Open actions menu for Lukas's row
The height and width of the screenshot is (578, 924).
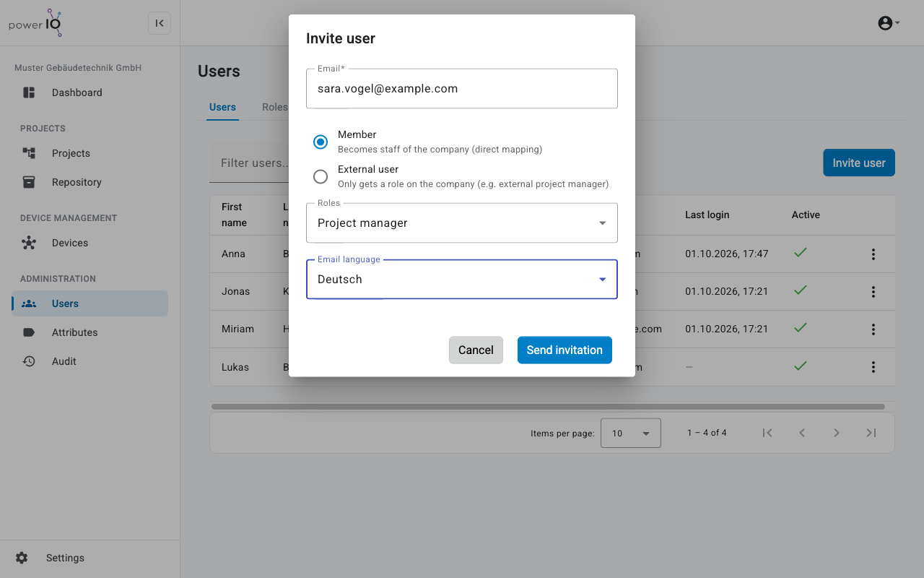(873, 367)
